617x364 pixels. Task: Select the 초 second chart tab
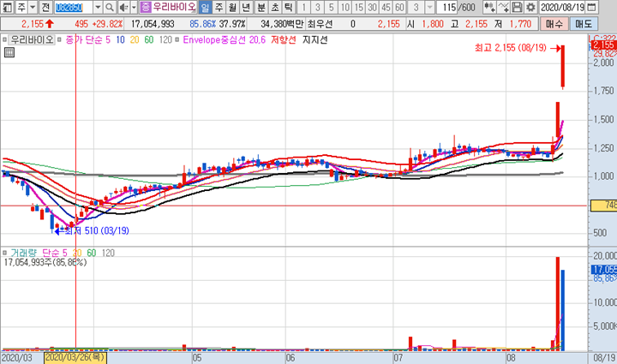tap(275, 7)
